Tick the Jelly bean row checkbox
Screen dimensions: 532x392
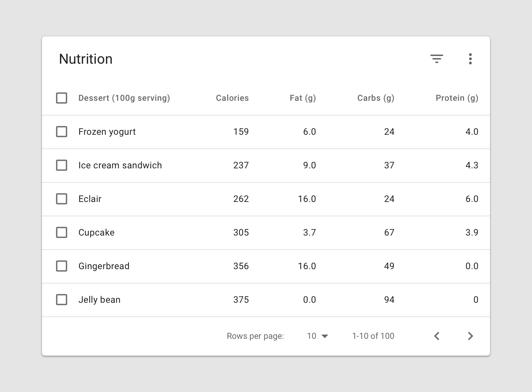(x=62, y=300)
